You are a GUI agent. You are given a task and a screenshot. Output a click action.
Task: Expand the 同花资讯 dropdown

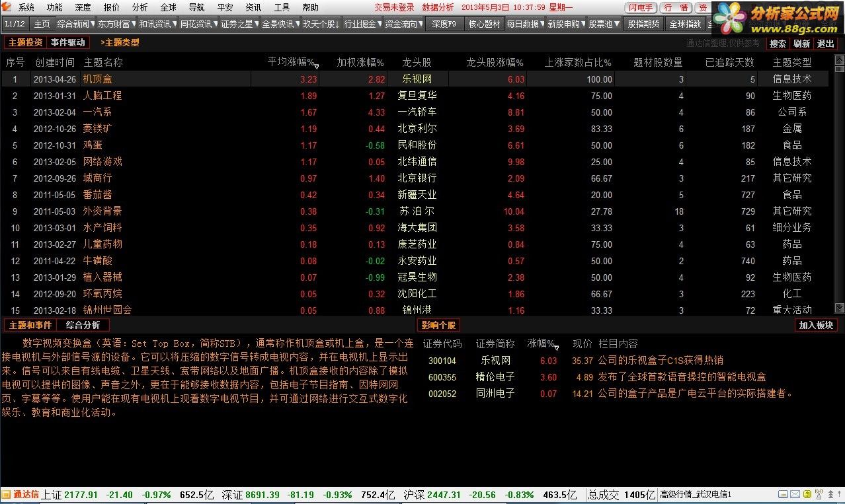coord(198,24)
